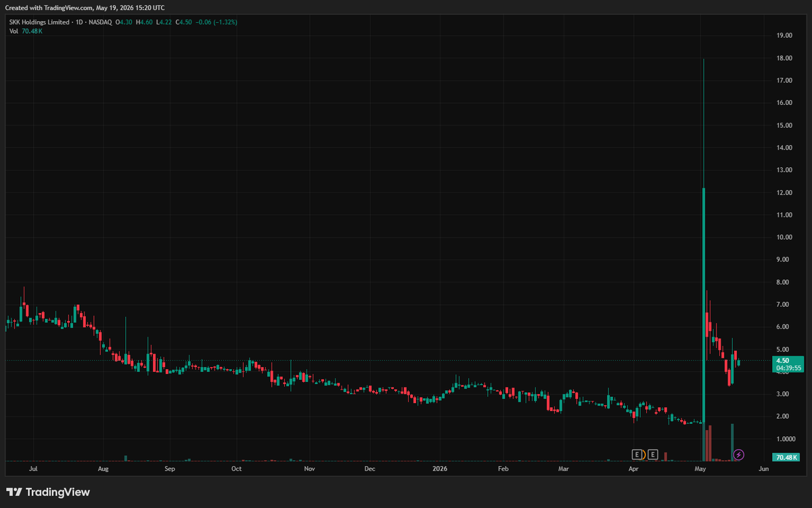Click the Created with TradingView.com header text
Viewport: 812px width, 508px height.
85,7
